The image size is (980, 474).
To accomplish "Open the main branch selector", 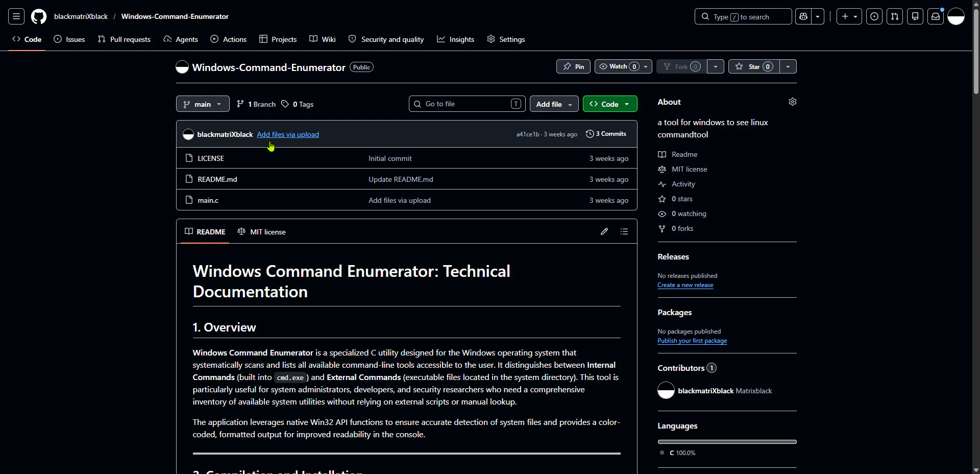I will [x=203, y=104].
